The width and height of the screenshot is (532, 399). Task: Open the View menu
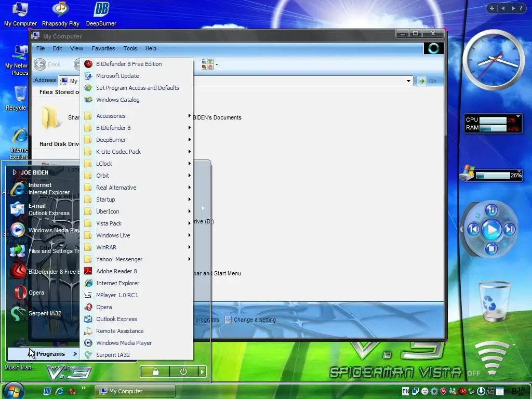point(76,48)
